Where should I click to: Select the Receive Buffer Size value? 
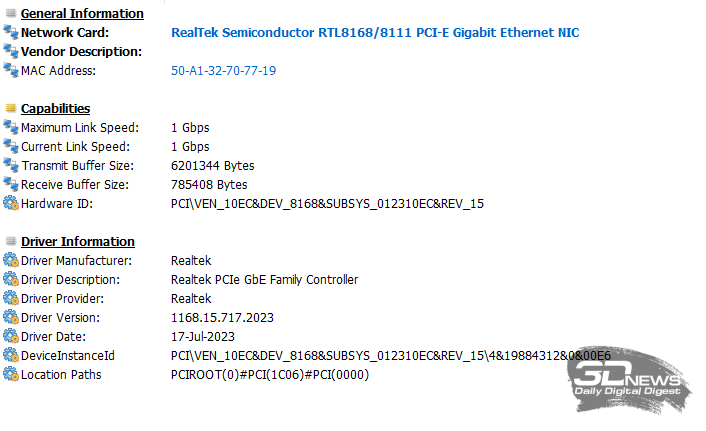tap(209, 185)
